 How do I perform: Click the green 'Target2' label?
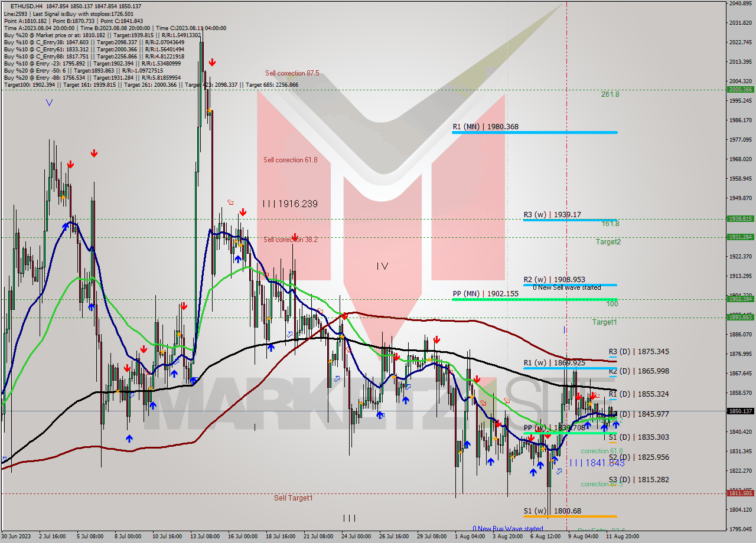click(608, 242)
